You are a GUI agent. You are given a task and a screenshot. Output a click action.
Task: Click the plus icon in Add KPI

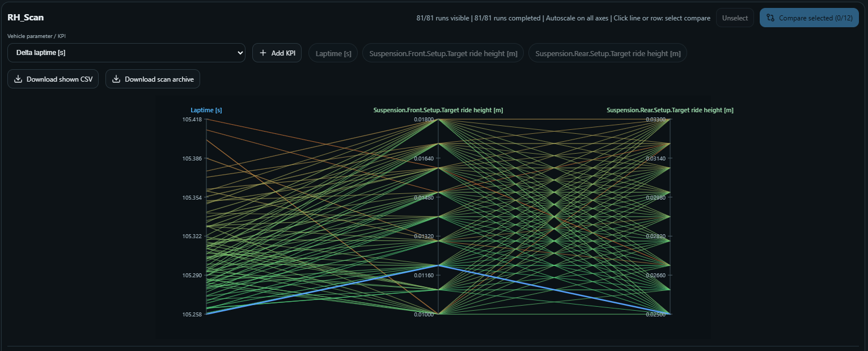tap(262, 53)
